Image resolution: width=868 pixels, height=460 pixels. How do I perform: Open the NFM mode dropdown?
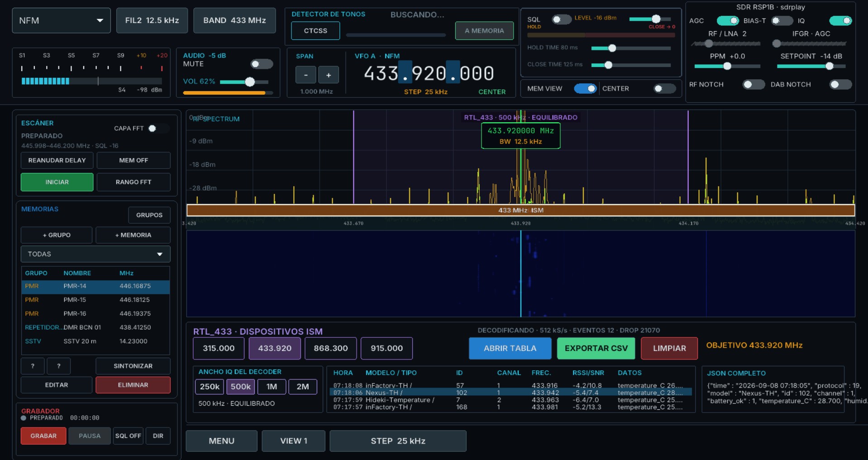pyautogui.click(x=61, y=20)
